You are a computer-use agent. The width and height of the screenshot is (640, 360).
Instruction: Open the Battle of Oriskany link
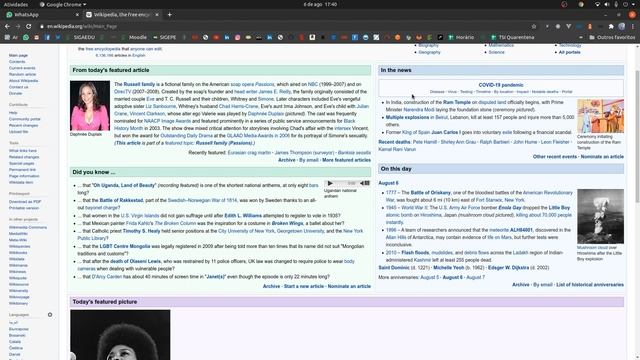[431, 193]
